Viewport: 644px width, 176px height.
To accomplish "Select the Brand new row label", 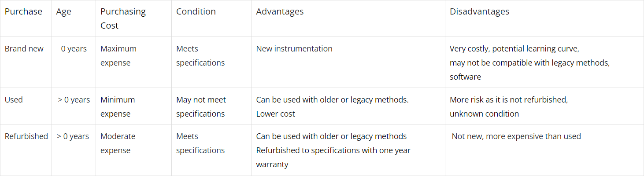I will 24,49.
